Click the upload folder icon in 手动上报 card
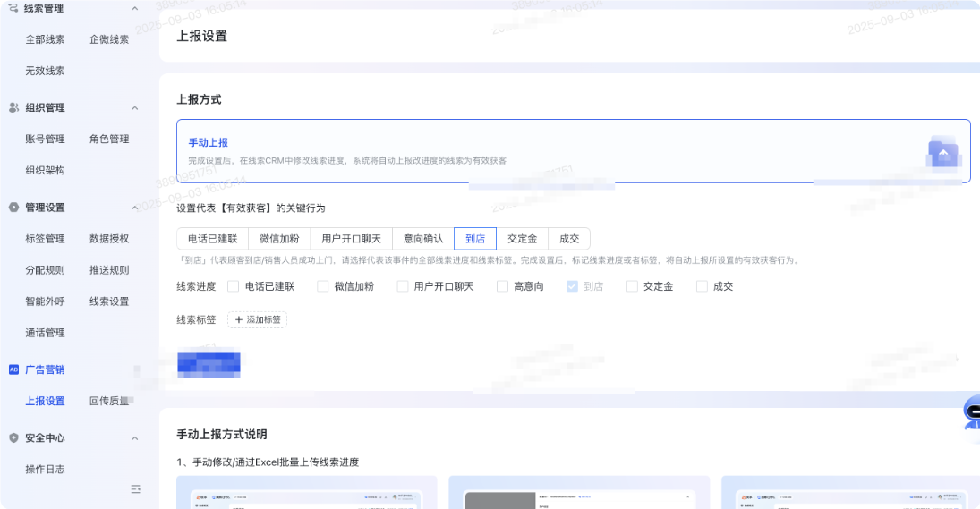 click(x=942, y=152)
